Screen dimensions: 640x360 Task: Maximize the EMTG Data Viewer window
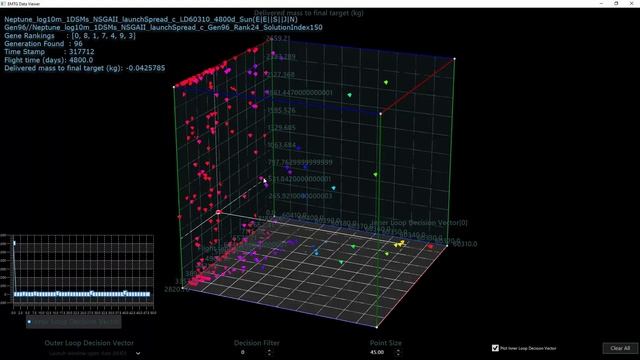click(x=616, y=3)
